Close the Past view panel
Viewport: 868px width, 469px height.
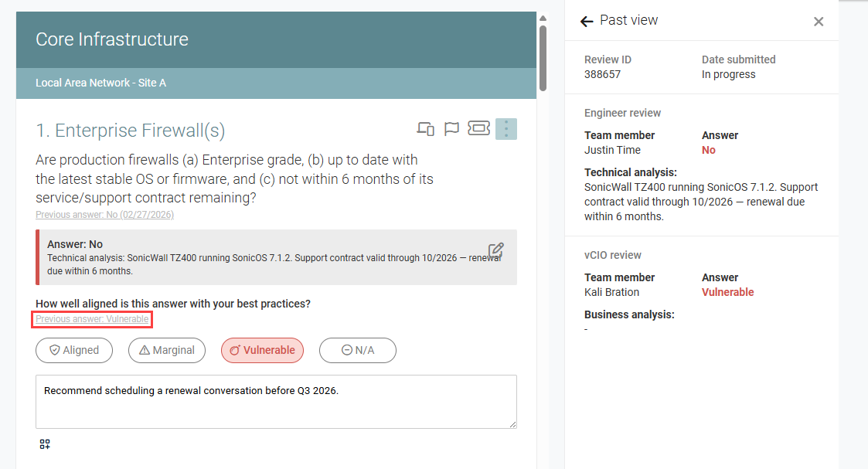point(819,22)
